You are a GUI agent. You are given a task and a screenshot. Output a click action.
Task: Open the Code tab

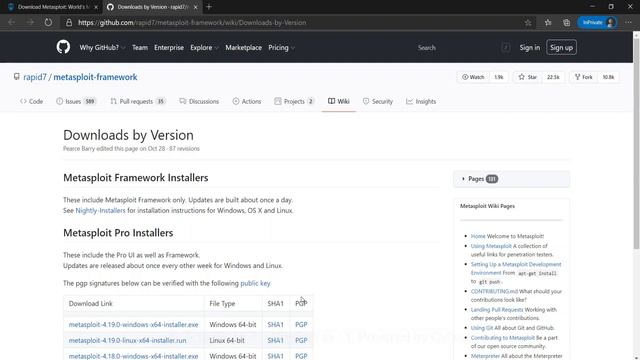31,101
